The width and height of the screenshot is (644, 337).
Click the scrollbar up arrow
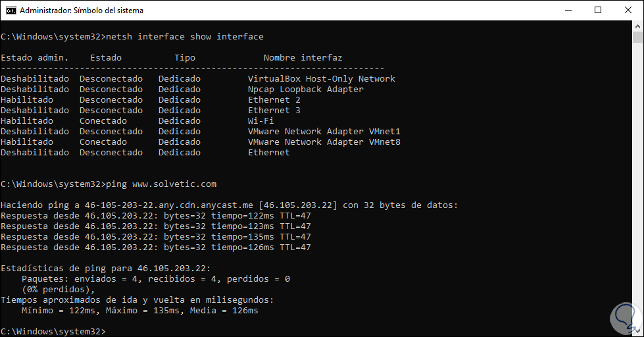pos(638,27)
